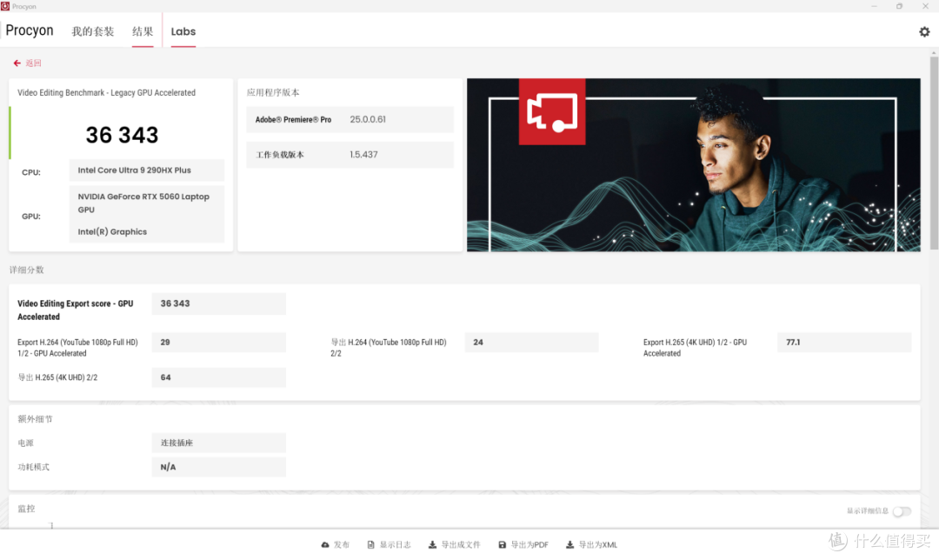Click the benchmark hero image thumbnail
This screenshot has width=939, height=560.
(694, 164)
